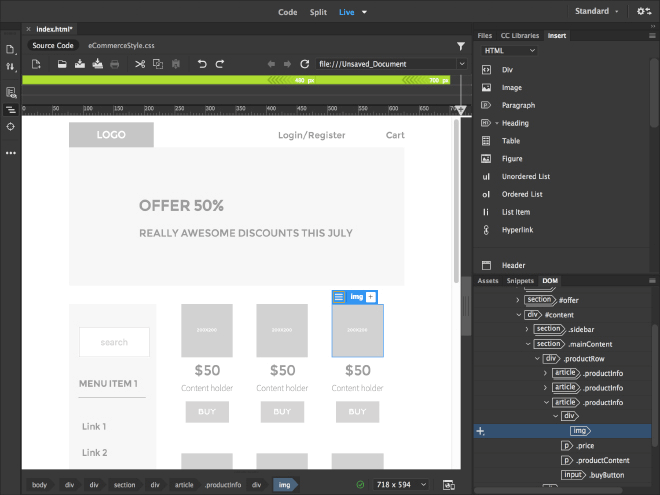
Task: Open the Standard workspace dropdown
Action: point(596,11)
